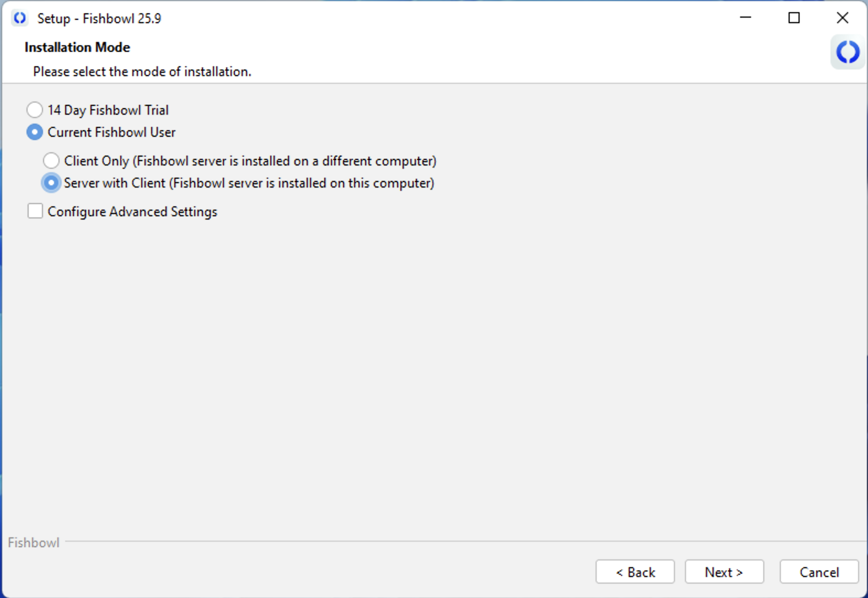The height and width of the screenshot is (598, 868).
Task: Enable Configure Advanced Settings
Action: pos(35,211)
